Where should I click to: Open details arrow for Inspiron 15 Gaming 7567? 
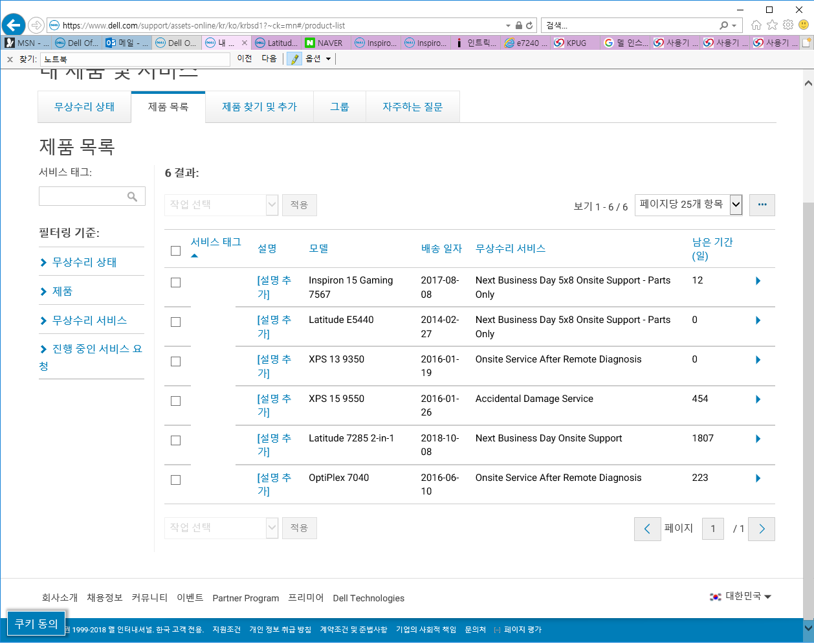pyautogui.click(x=758, y=281)
